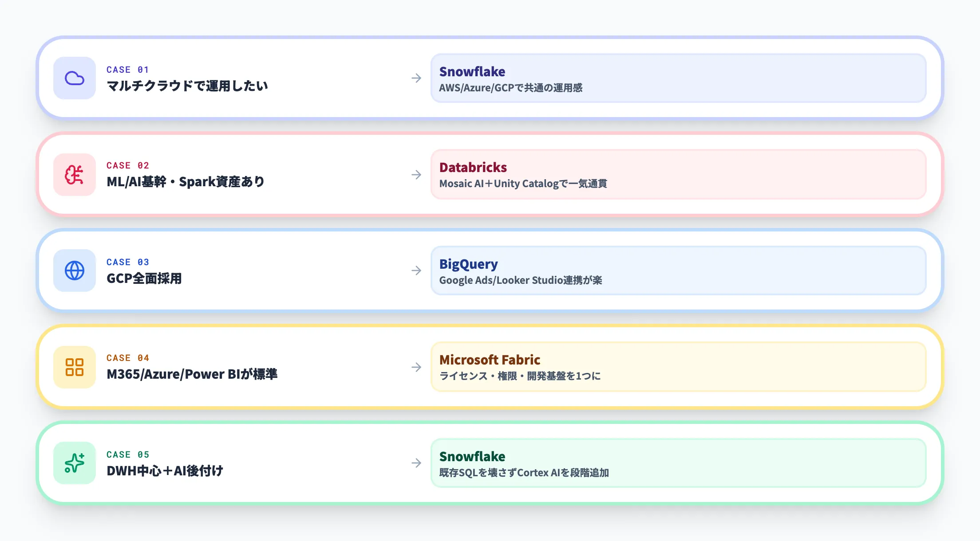This screenshot has height=541, width=980.
Task: Click the globe icon for GCP全面採用
Action: click(x=75, y=270)
